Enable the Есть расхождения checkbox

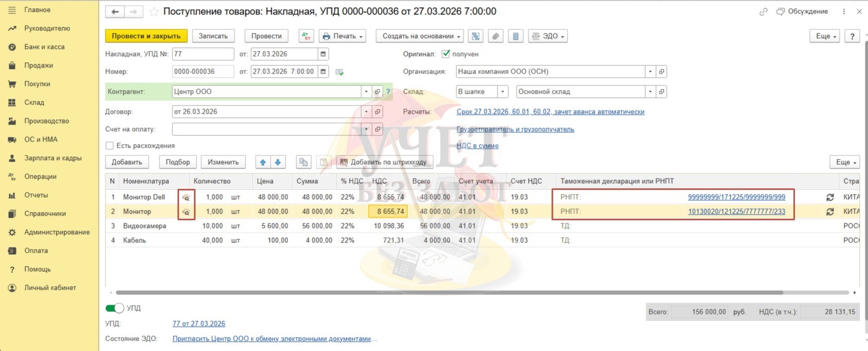point(110,146)
